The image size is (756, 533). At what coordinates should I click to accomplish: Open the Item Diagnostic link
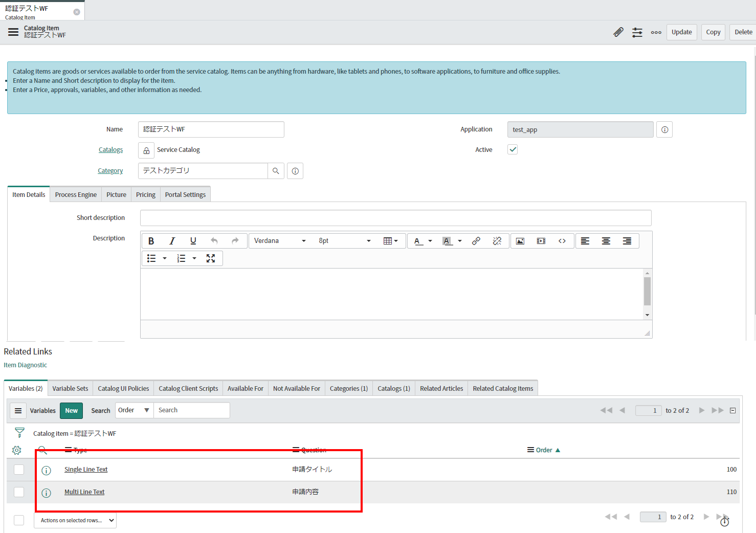point(26,365)
